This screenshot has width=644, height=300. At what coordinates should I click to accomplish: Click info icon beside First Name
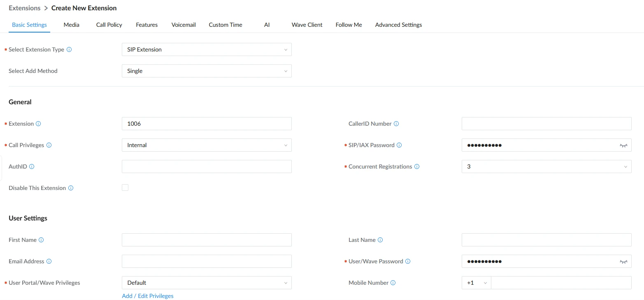point(41,240)
